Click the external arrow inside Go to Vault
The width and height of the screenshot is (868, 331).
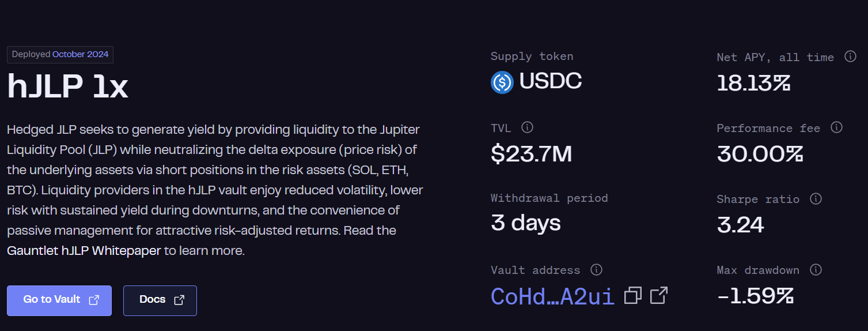[x=94, y=300]
